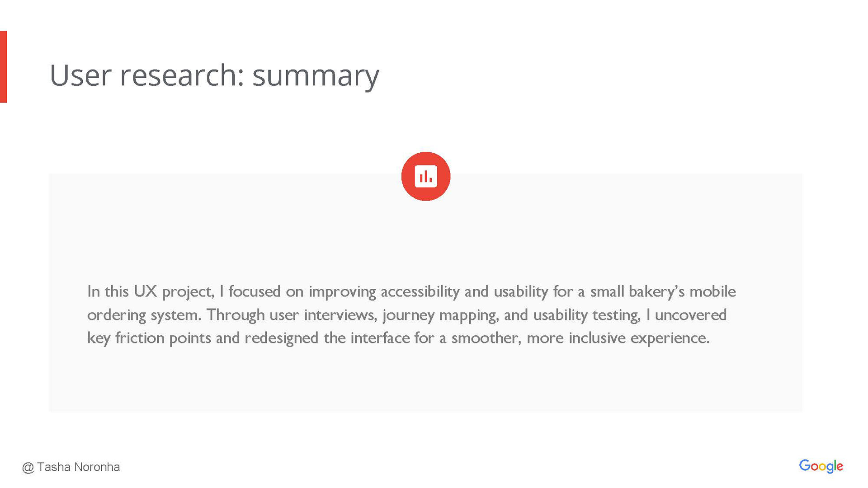Screen dimensions: 868x488
Task: Click the @ symbol before Tasha Noronha
Action: tap(28, 468)
